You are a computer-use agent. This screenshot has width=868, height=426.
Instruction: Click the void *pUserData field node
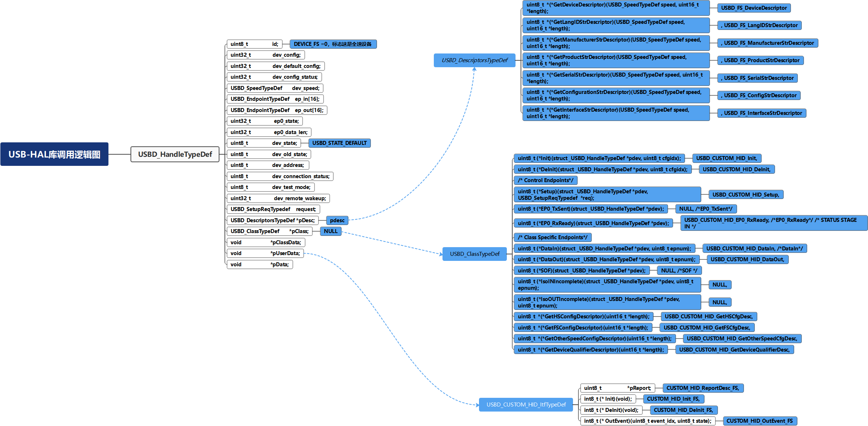pos(265,253)
